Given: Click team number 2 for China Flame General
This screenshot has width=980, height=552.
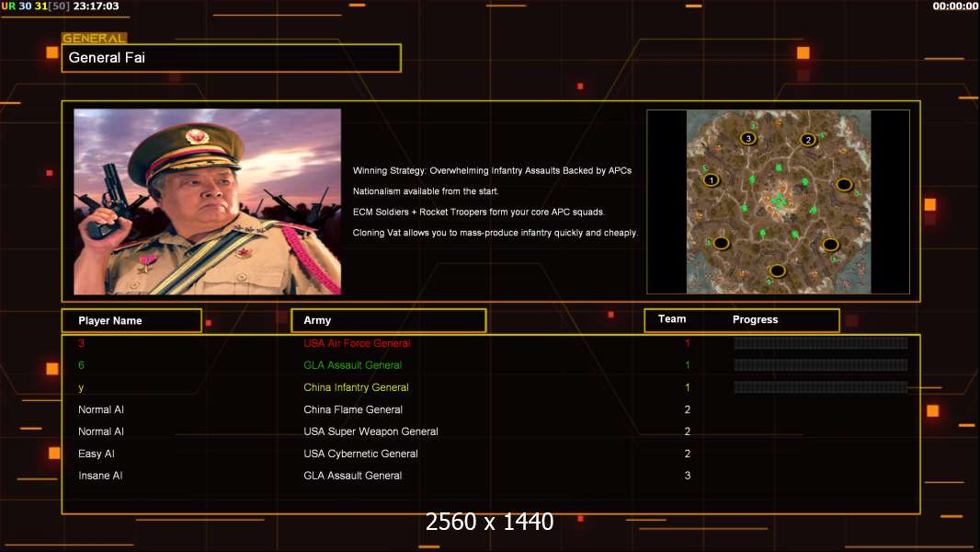Looking at the screenshot, I should (688, 409).
